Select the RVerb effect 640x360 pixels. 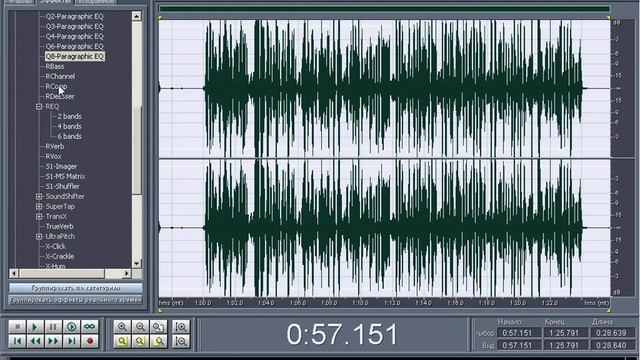pyautogui.click(x=55, y=147)
